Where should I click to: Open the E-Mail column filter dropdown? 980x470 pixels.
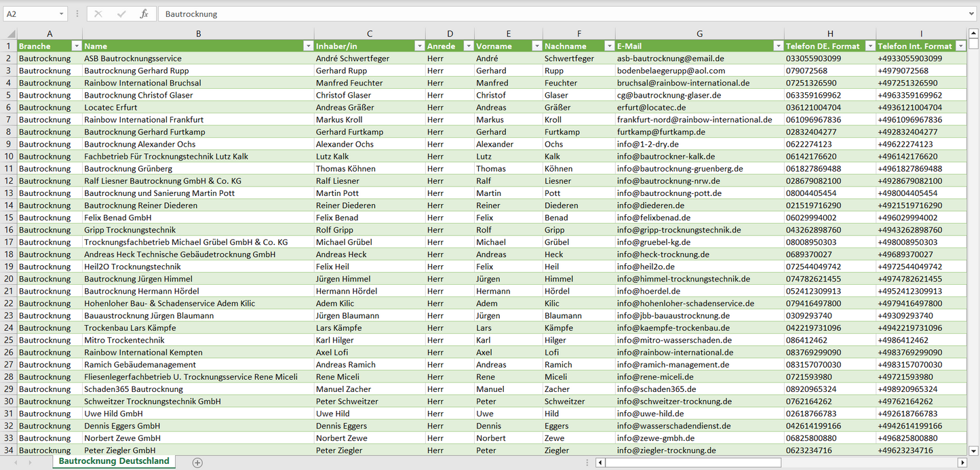[777, 46]
